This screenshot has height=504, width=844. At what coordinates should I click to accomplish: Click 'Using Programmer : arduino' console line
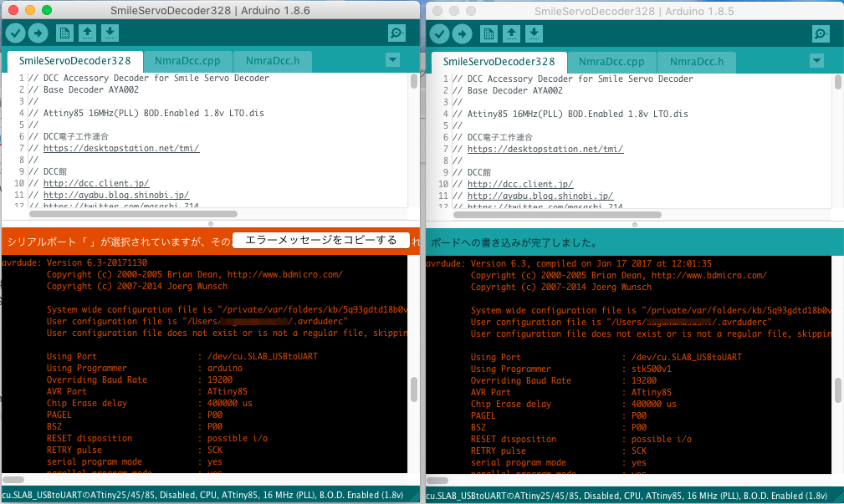pos(144,369)
